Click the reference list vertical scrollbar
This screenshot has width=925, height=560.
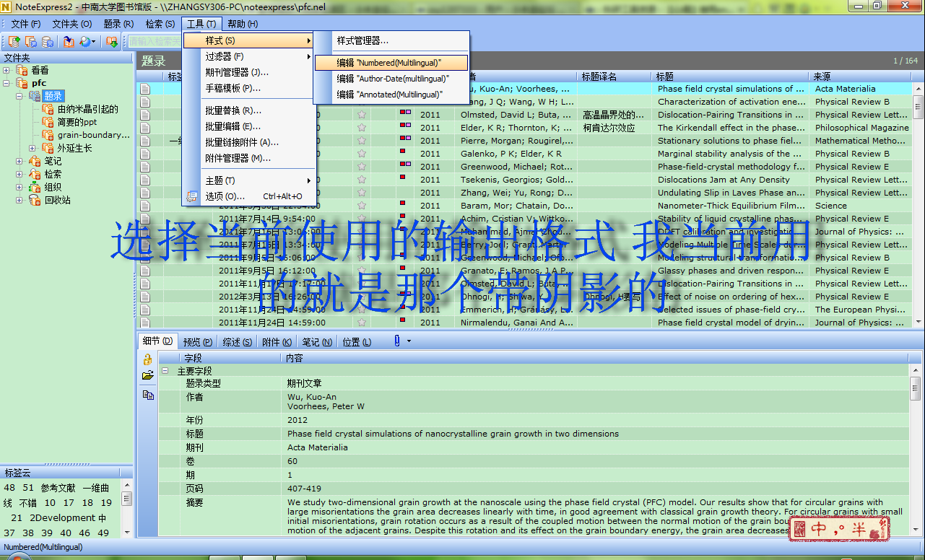pyautogui.click(x=919, y=206)
